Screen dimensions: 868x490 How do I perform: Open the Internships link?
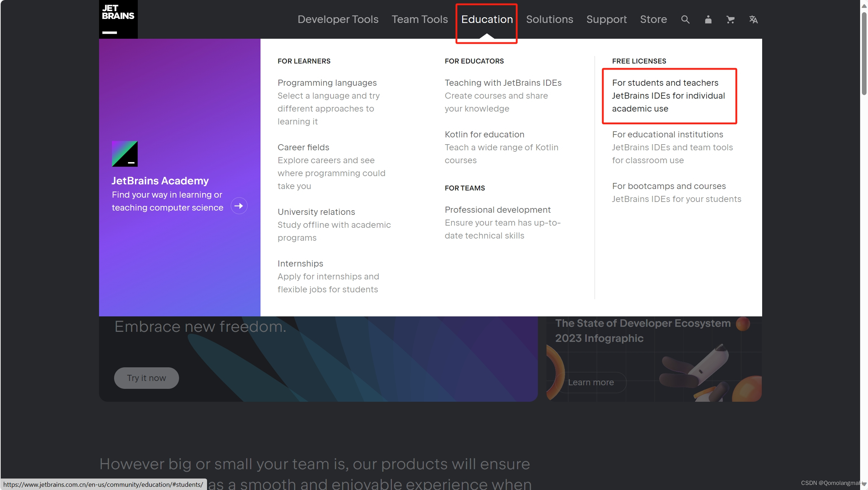pos(300,264)
